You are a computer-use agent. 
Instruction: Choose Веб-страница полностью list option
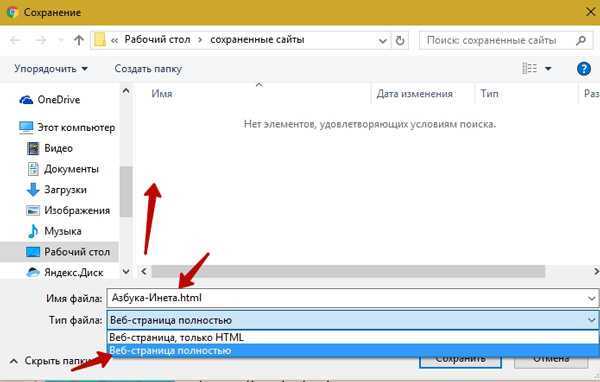[353, 351]
